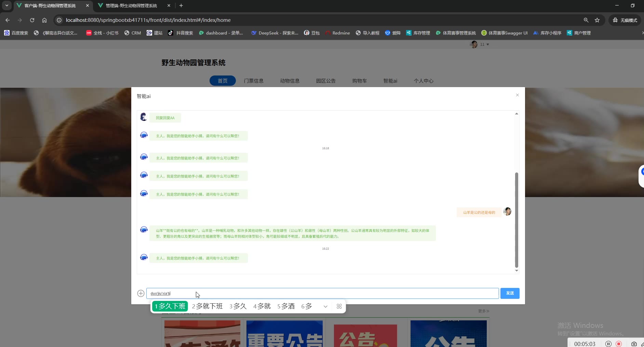
Task: Click the 更多 link for announcements
Action: [484, 311]
